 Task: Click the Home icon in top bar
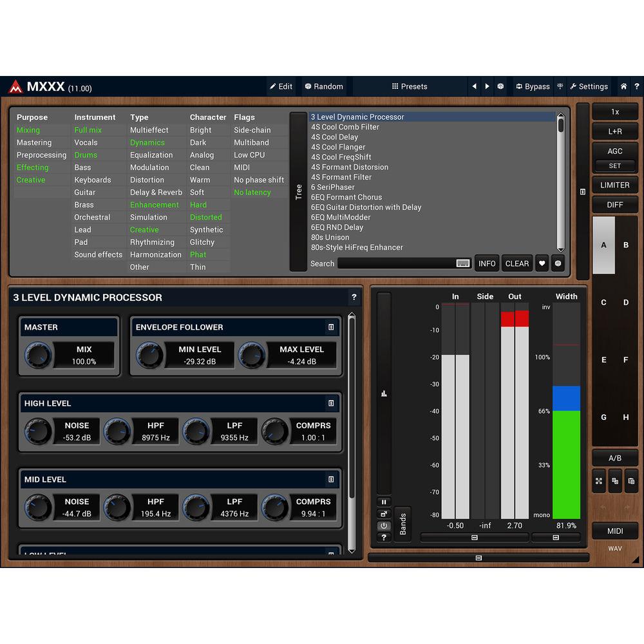[x=623, y=86]
